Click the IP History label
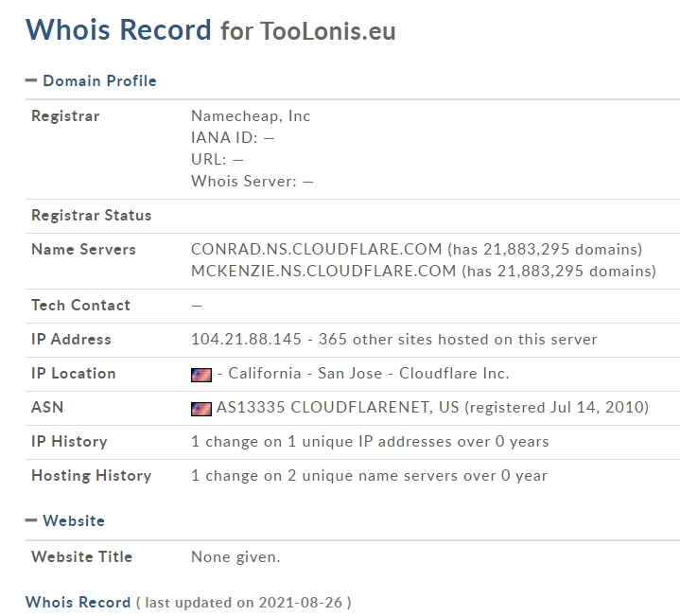 click(69, 442)
